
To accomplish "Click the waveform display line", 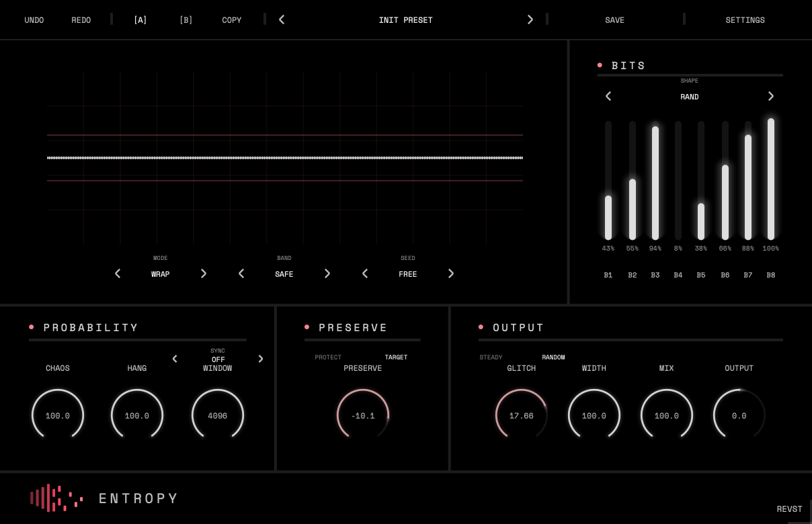I will (x=285, y=158).
